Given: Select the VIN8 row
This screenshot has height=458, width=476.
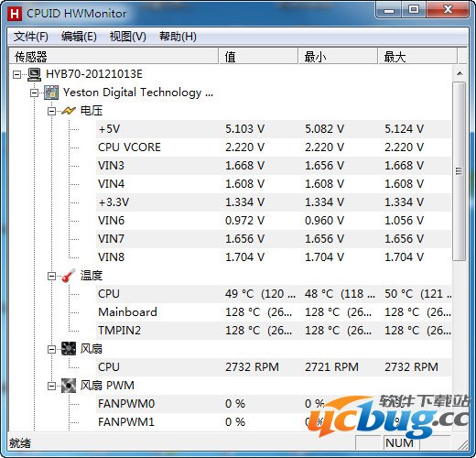Looking at the screenshot, I should (274, 257).
